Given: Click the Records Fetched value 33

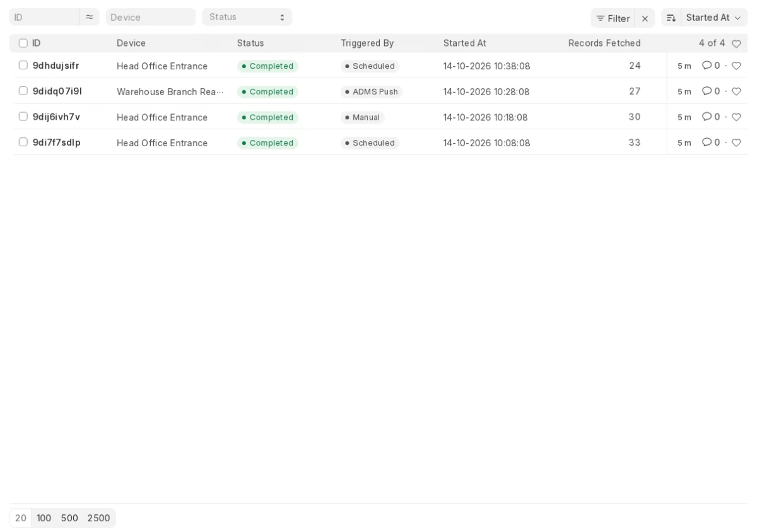Looking at the screenshot, I should 635,142.
